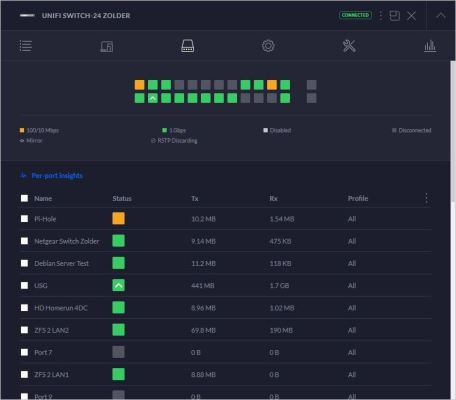
Task: Open the Config gear tab
Action: coord(268,46)
